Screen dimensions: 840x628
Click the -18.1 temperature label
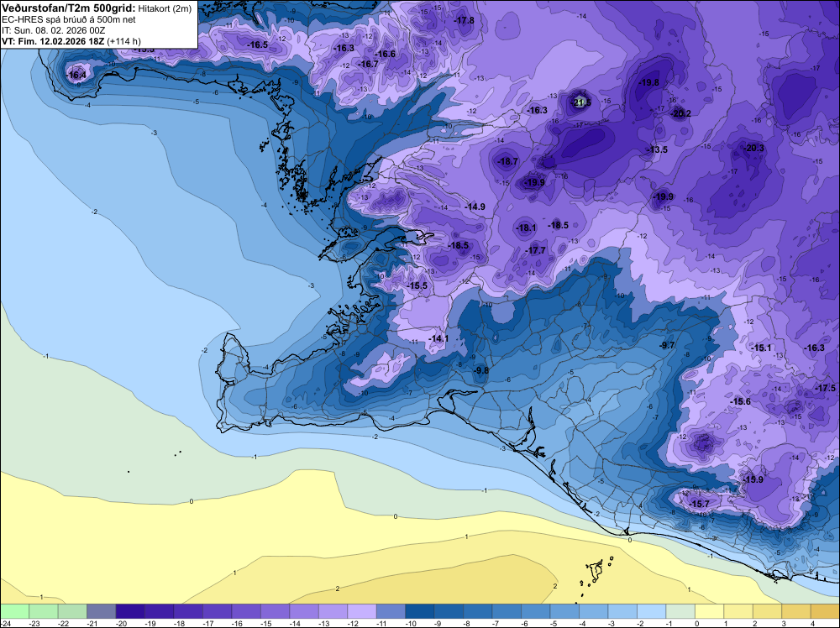(526, 228)
